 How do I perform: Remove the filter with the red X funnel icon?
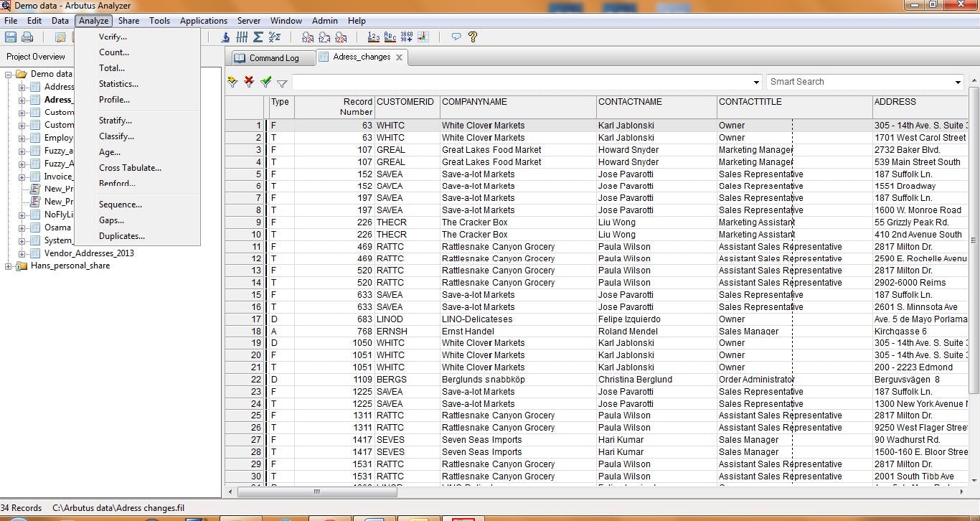[248, 81]
